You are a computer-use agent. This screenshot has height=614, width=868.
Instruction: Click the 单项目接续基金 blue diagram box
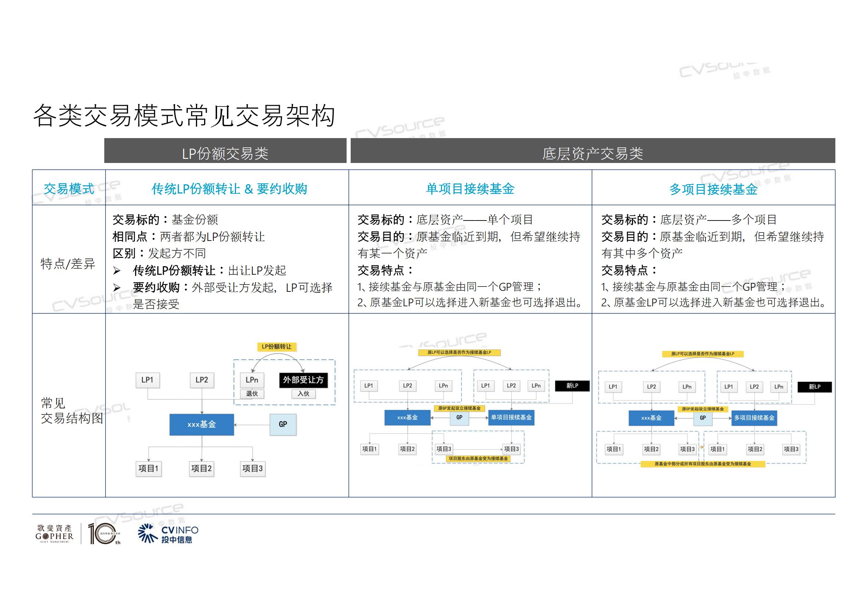click(x=511, y=417)
